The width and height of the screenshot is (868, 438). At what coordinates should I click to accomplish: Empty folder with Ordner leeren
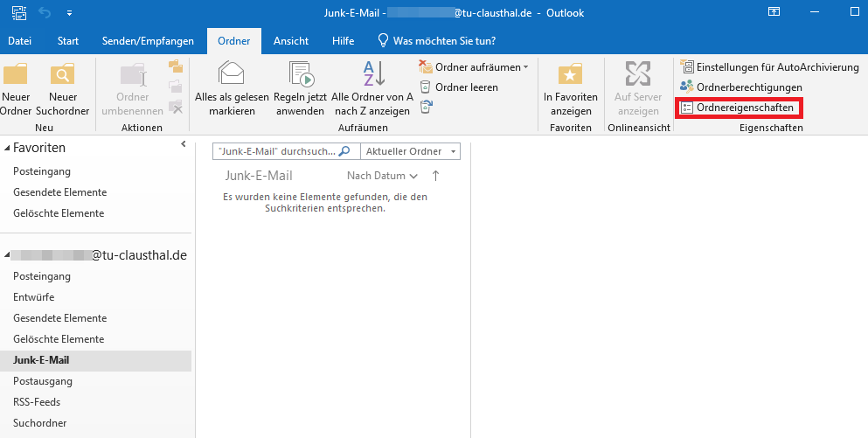point(458,87)
